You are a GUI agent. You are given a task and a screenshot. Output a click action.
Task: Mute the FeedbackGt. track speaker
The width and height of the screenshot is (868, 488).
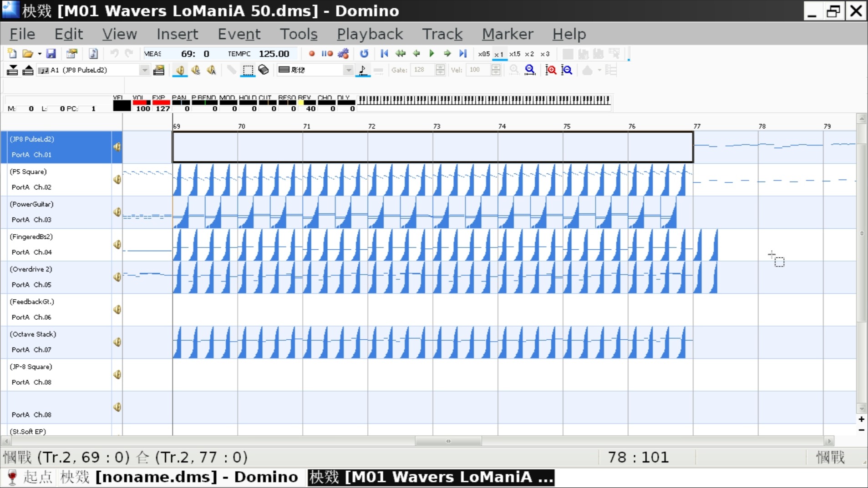click(x=117, y=310)
